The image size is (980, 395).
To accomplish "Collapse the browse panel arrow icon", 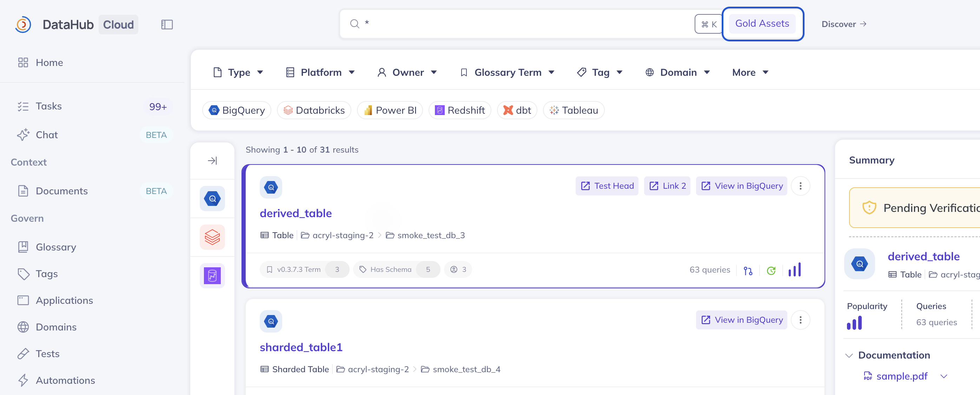I will (x=212, y=160).
